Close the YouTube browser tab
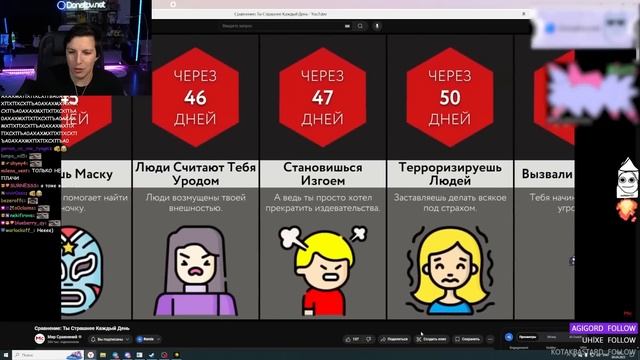640x360 pixels. (x=524, y=14)
